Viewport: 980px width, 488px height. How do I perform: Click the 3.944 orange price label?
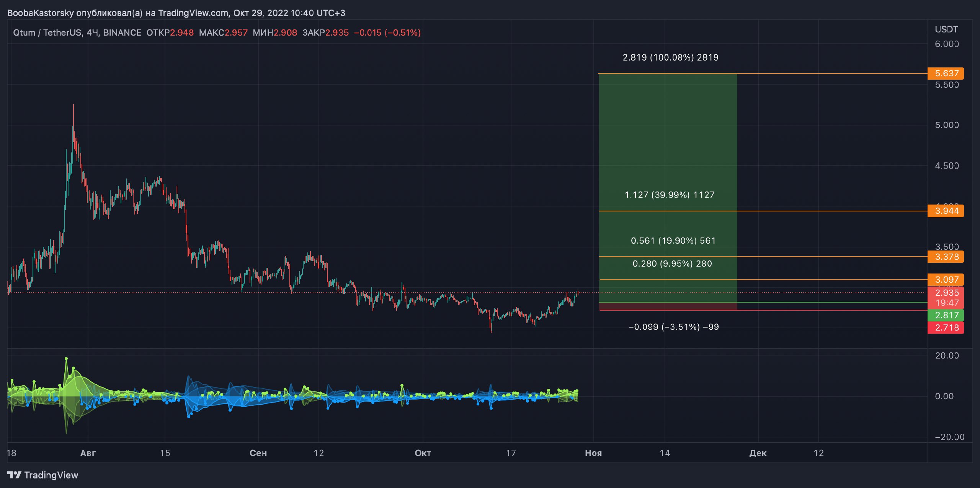(x=946, y=211)
